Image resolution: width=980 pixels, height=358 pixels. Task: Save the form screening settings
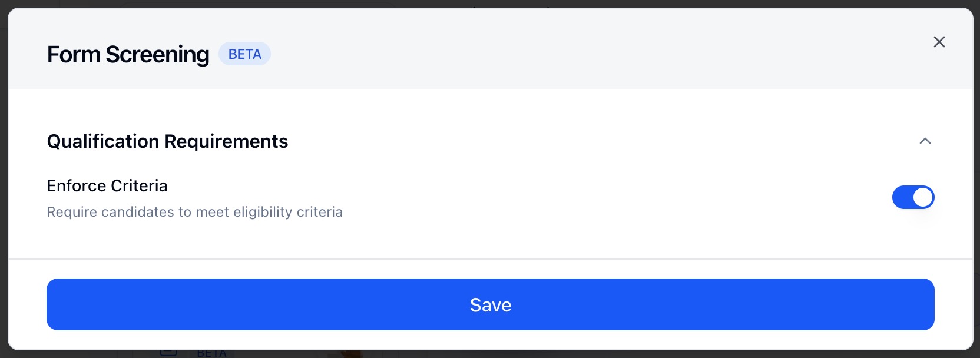click(490, 304)
